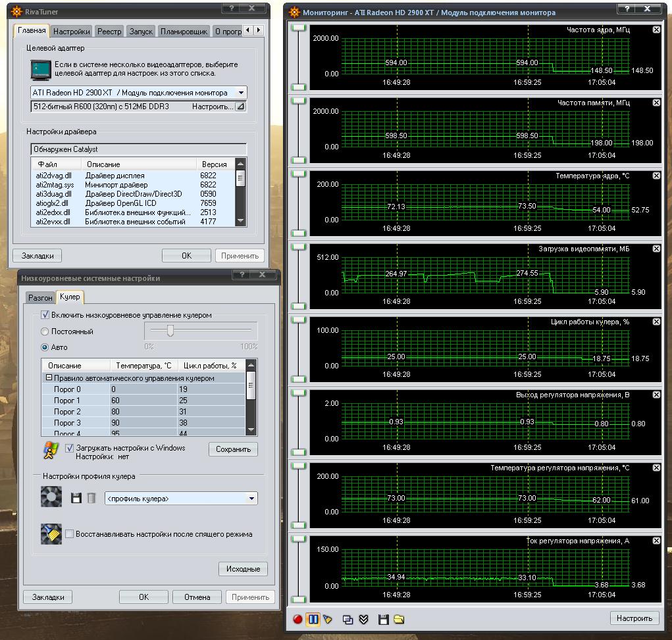Click the Файл column header

[56, 164]
